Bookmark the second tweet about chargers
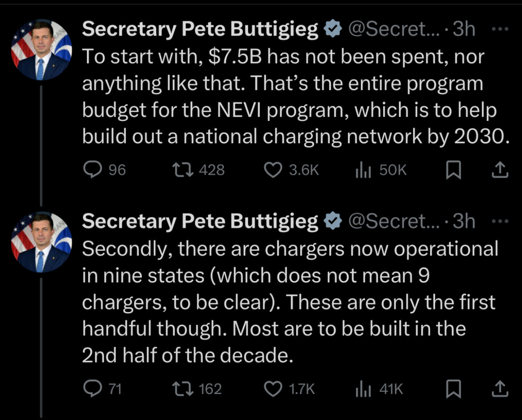This screenshot has height=420, width=522. [452, 389]
